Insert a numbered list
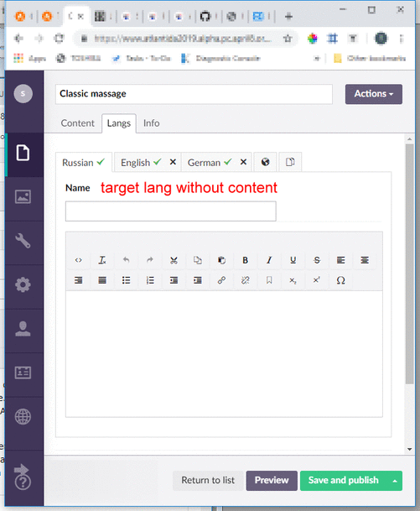This screenshot has width=420, height=511. click(150, 280)
